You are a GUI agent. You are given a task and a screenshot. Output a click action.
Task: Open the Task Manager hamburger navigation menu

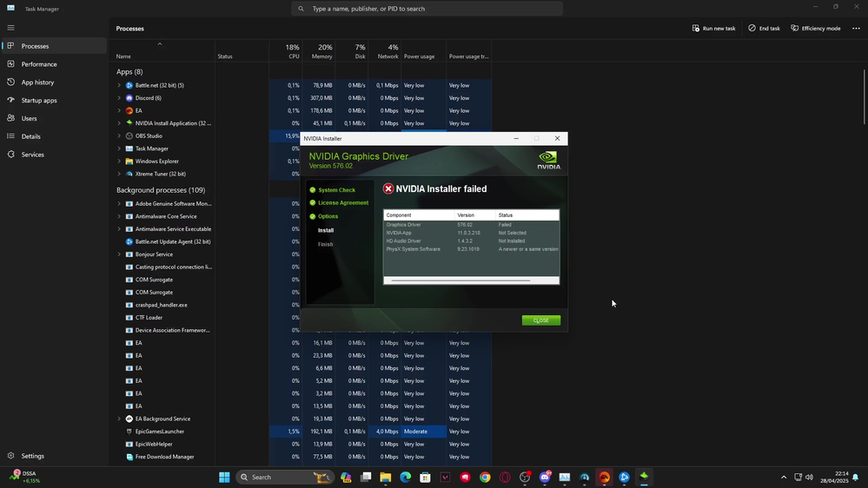[x=10, y=28]
